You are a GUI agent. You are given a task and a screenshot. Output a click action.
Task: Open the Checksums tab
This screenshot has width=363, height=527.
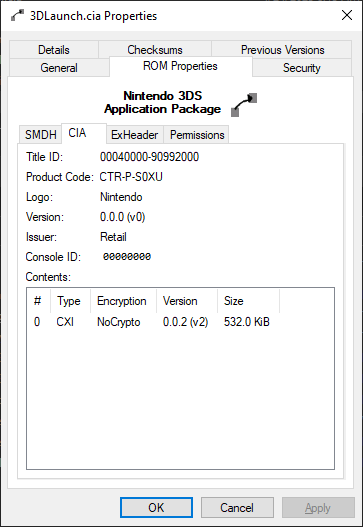[155, 50]
